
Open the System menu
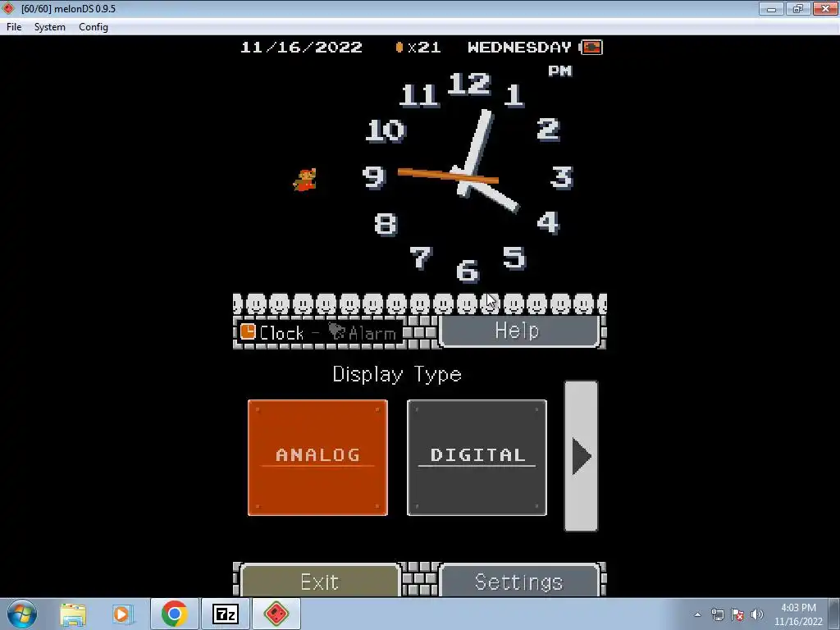tap(50, 27)
